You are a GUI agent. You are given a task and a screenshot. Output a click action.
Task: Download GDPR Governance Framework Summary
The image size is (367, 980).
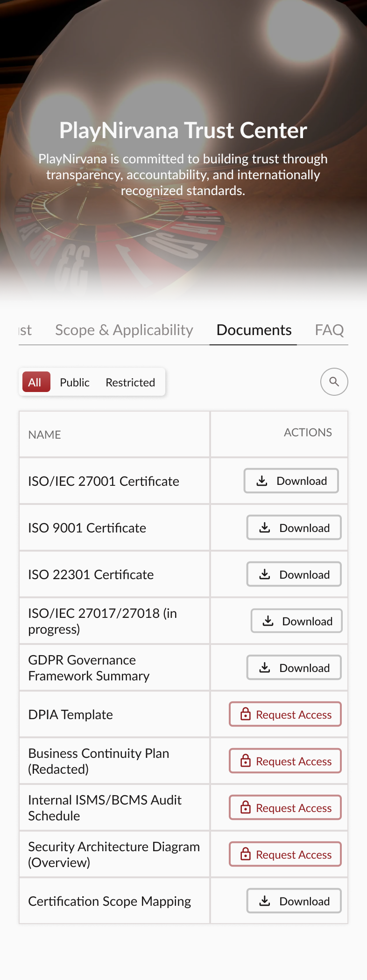[x=294, y=667]
